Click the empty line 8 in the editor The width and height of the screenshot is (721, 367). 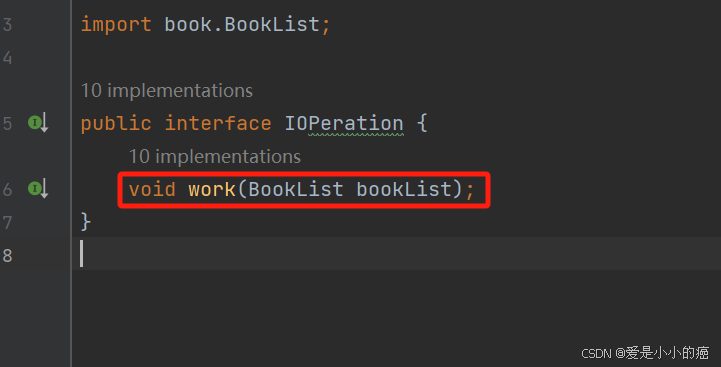point(396,254)
